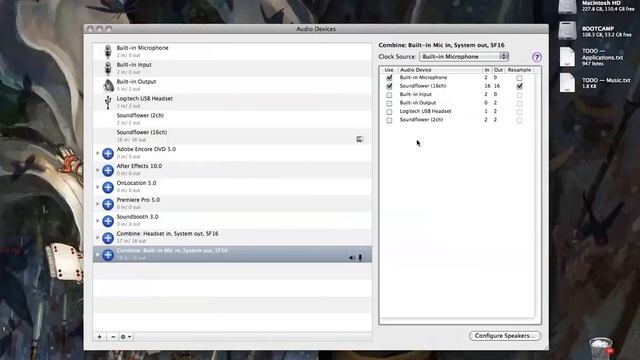Click the Premiere Pro 5.0 aggregate icon

[108, 204]
